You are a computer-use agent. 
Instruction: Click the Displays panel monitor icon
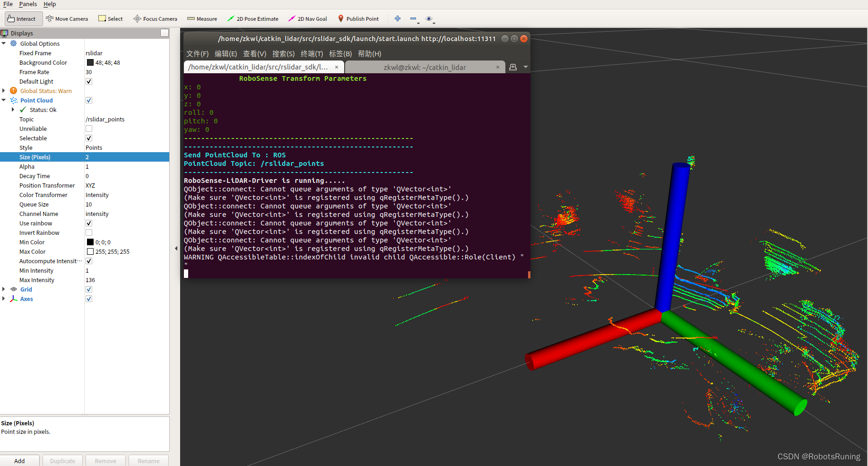5,33
